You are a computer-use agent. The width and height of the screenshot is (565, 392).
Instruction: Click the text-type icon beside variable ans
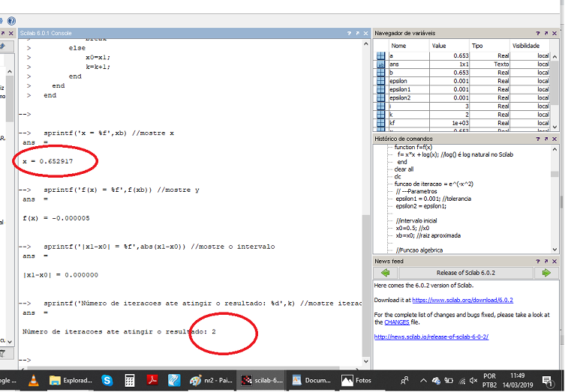(380, 64)
